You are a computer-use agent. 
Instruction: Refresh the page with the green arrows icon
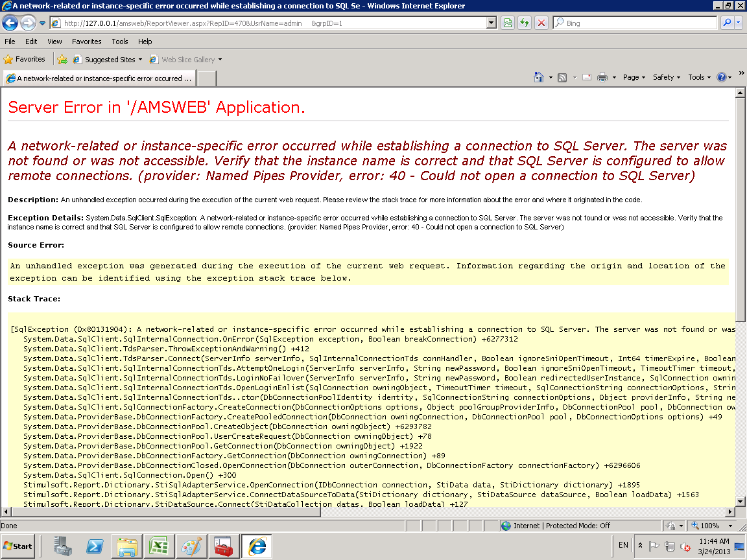(525, 23)
